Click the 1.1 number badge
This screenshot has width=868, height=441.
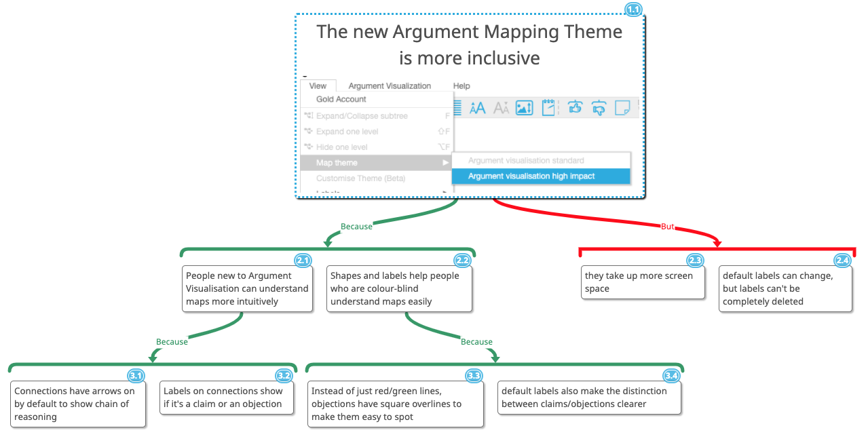click(x=633, y=9)
